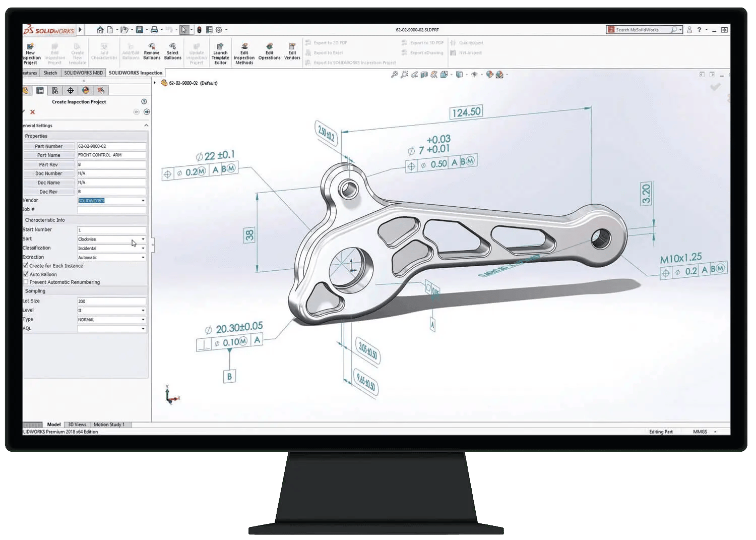
Task: Select the M10x1.25 thread callout
Action: pos(681,258)
